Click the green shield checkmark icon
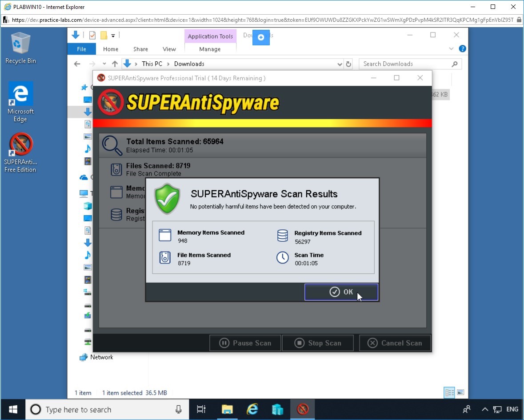 click(167, 199)
